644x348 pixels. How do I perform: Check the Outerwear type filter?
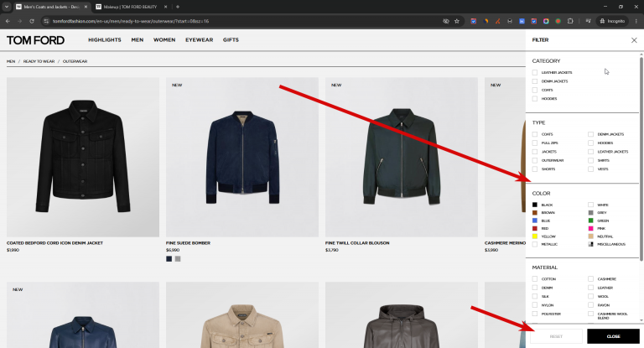point(535,160)
